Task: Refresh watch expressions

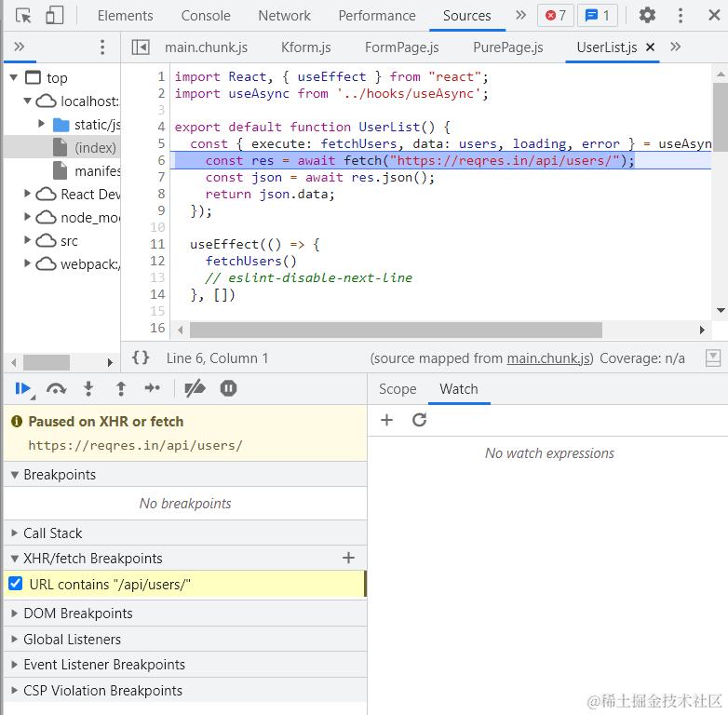Action: 419,420
